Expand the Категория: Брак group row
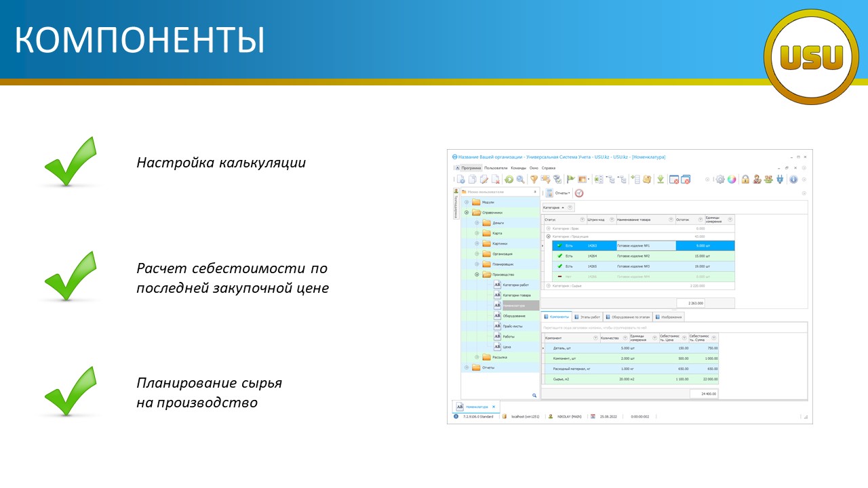This screenshot has width=868, height=488. 548,228
